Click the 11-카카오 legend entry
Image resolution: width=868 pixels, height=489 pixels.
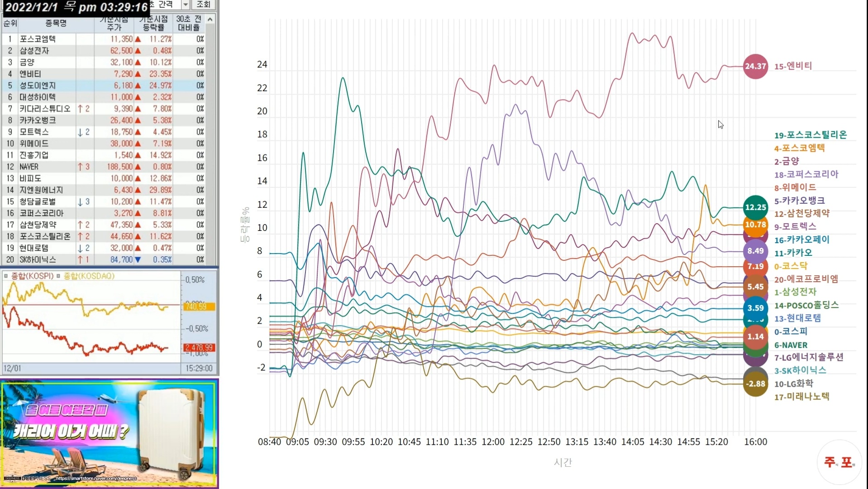click(793, 253)
